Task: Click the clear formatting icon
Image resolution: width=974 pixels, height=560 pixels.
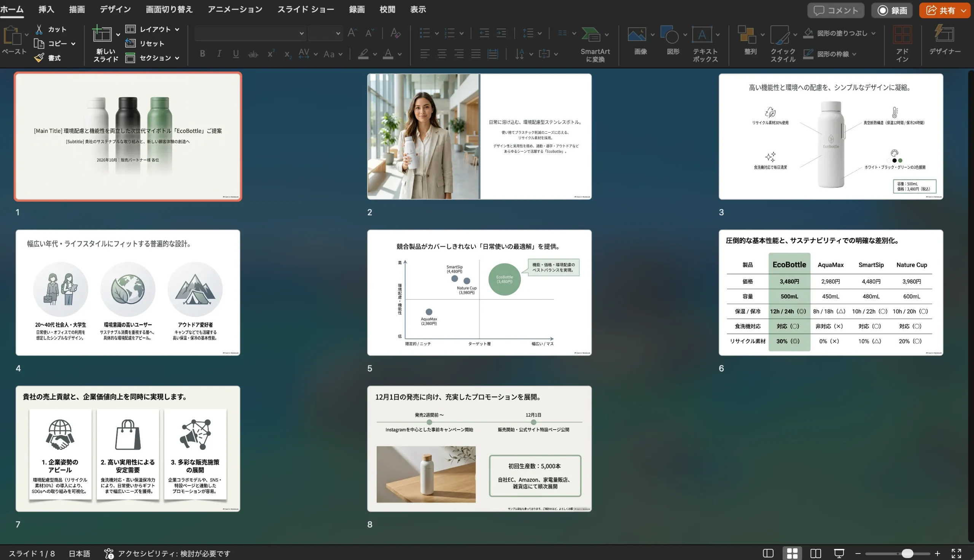Action: [x=395, y=33]
